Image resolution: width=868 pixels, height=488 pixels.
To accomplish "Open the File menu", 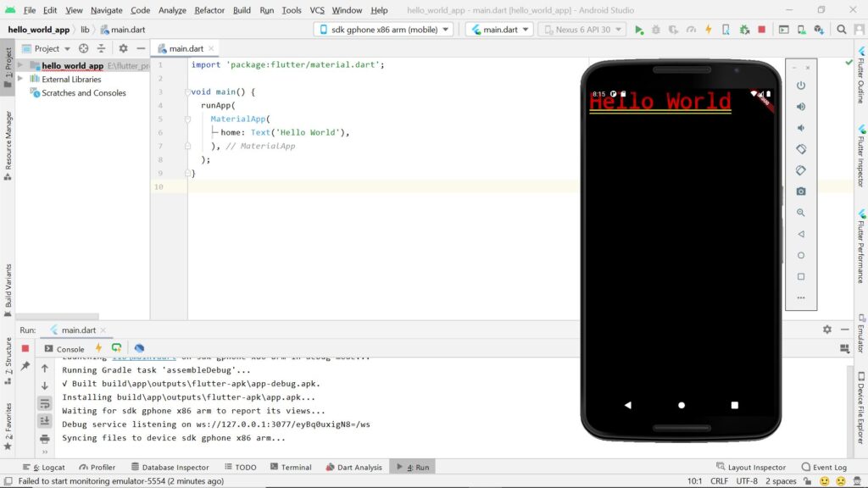I will point(30,10).
